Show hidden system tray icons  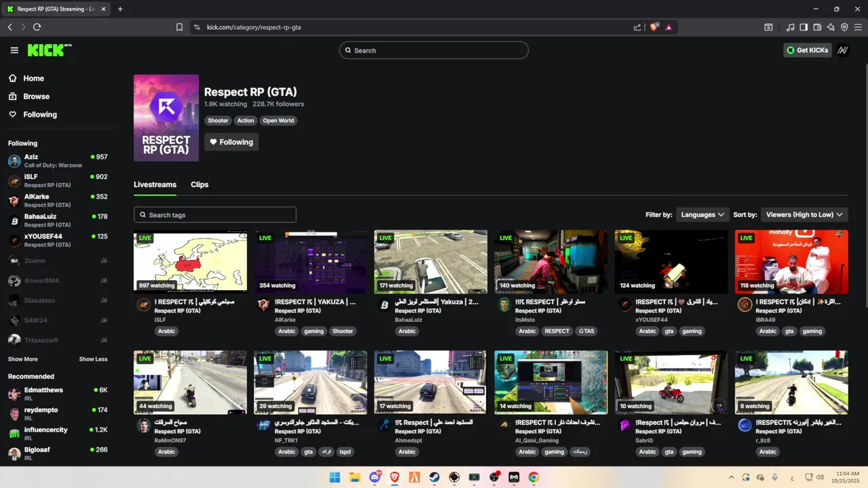pos(731,477)
